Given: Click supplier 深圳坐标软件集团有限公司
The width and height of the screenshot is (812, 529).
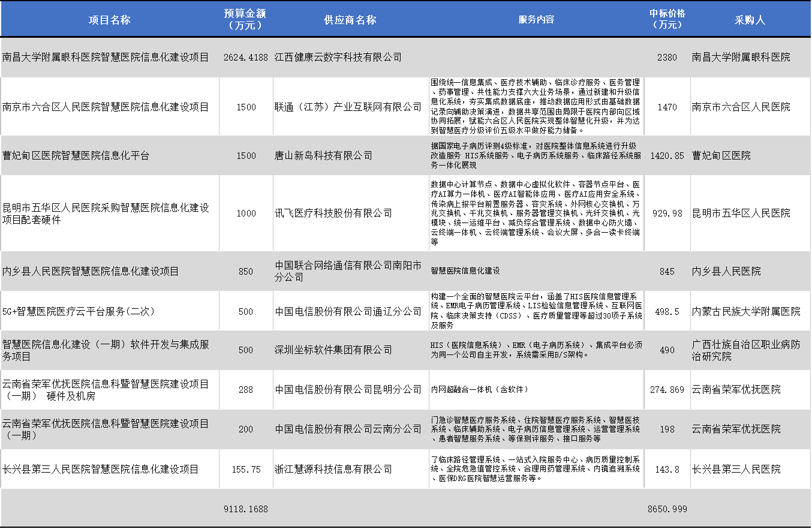Looking at the screenshot, I should click(333, 350).
